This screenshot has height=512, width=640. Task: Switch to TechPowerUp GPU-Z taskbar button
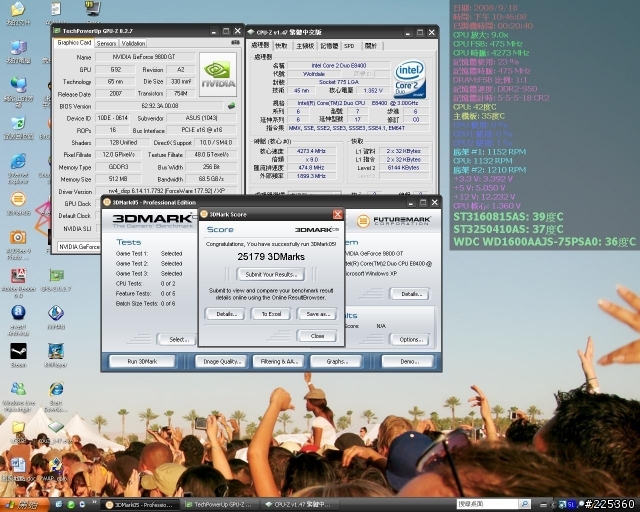click(x=220, y=505)
